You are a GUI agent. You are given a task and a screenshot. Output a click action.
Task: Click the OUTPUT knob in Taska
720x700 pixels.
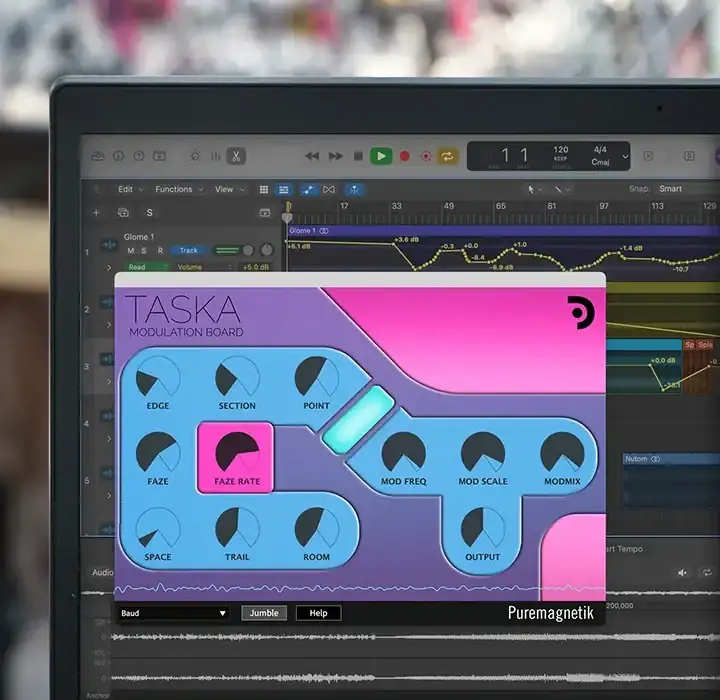pos(483,529)
